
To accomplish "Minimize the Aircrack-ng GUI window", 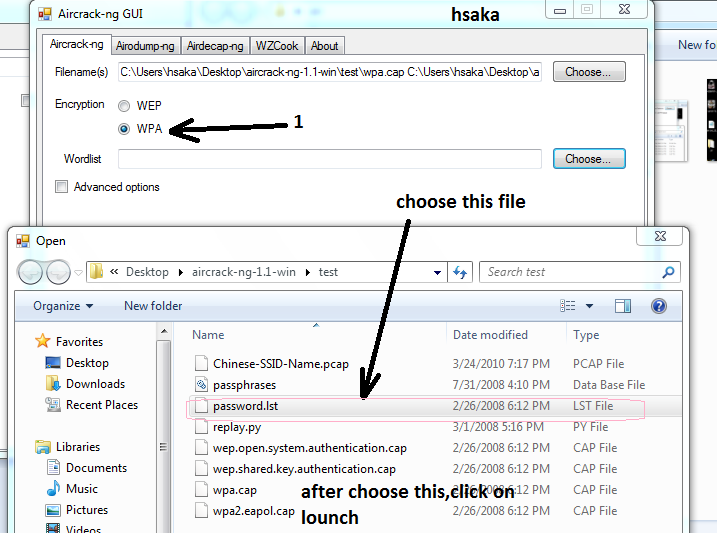I will (x=560, y=10).
